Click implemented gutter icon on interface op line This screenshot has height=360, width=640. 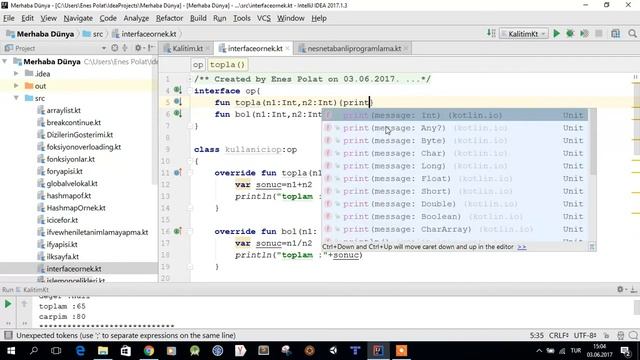[x=178, y=90]
